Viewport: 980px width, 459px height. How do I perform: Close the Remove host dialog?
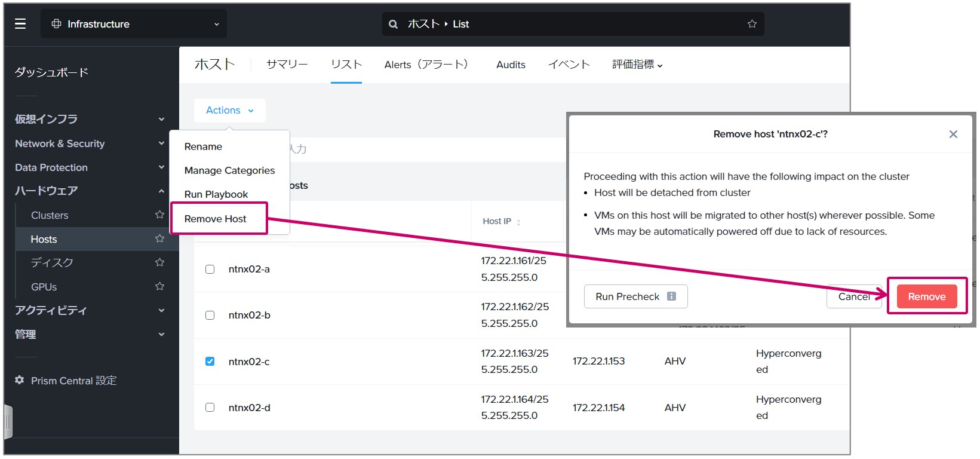[953, 134]
